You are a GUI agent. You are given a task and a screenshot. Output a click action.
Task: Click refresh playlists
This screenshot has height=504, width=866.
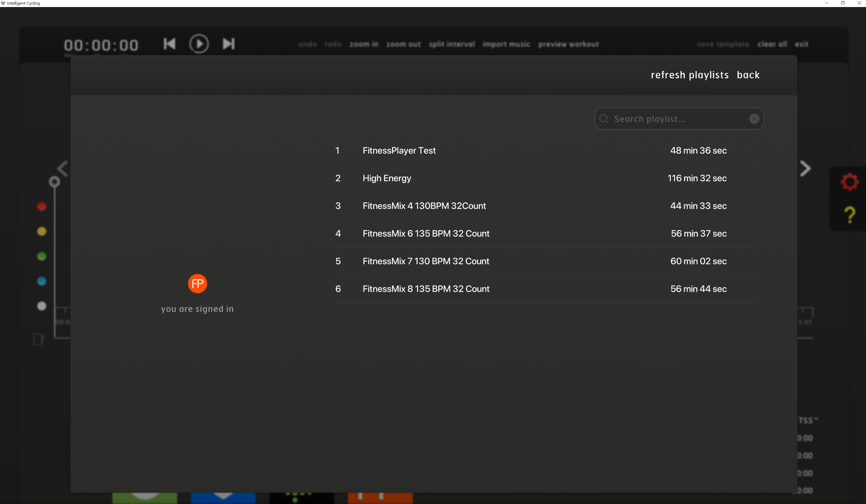(690, 75)
